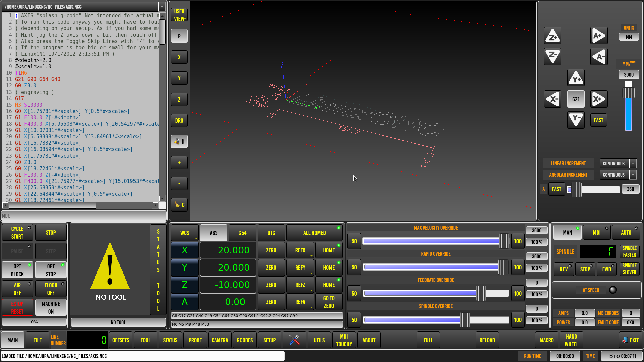Viewport: 644px width, 362px height.
Task: Open the User View dropdown
Action: (179, 15)
